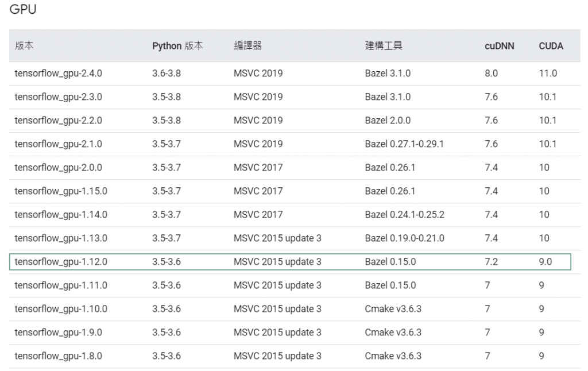Click the Bazel 2.0.0 build tool cell

(388, 121)
